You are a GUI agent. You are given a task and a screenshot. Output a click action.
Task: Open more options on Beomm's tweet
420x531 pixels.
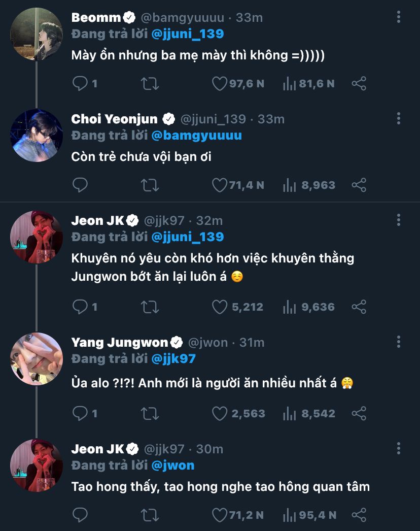399,17
